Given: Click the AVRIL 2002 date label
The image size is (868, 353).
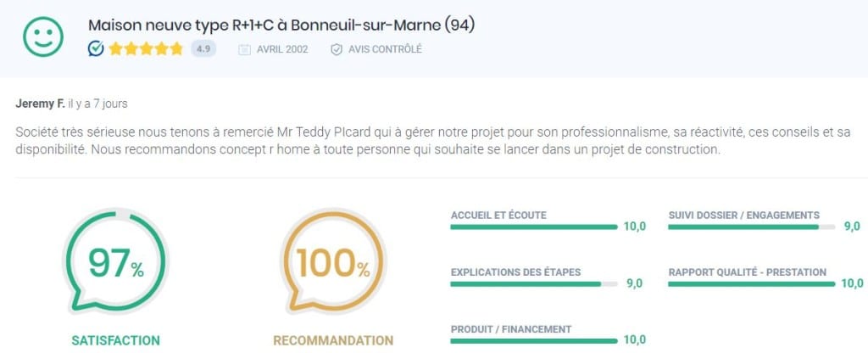Looking at the screenshot, I should coord(282,49).
